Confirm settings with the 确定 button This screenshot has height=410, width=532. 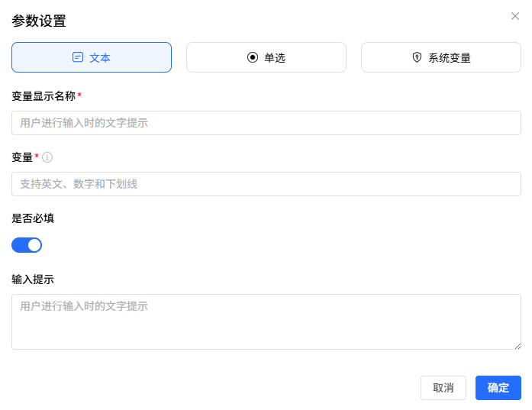pyautogui.click(x=498, y=388)
